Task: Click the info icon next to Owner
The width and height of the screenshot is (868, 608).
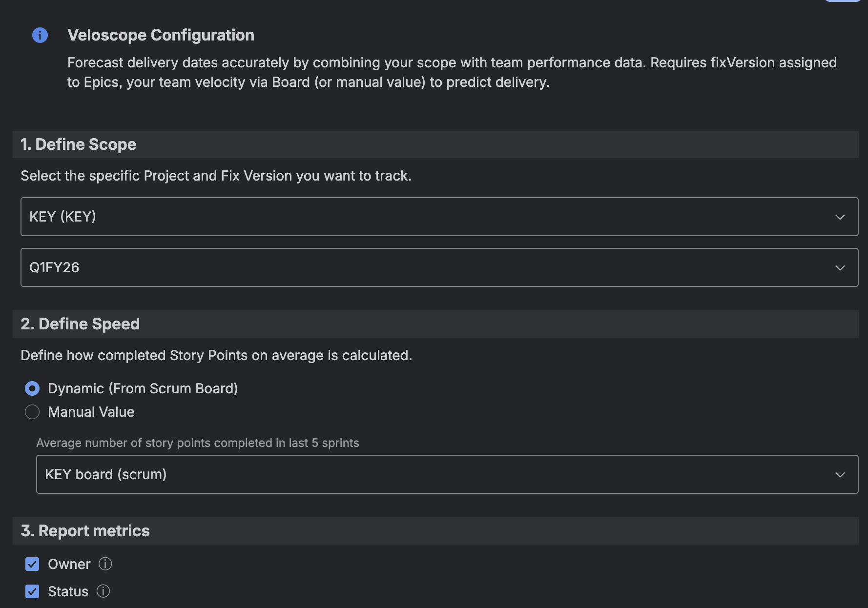Action: [105, 564]
